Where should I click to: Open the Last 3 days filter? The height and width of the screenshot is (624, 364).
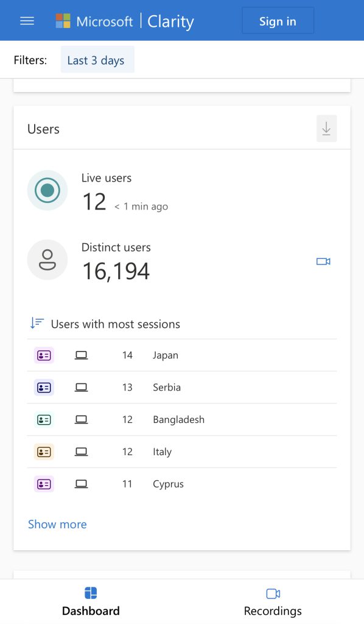click(97, 60)
